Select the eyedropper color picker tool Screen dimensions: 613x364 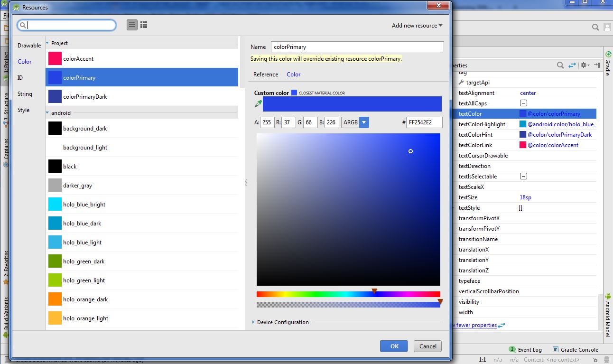[x=258, y=103]
